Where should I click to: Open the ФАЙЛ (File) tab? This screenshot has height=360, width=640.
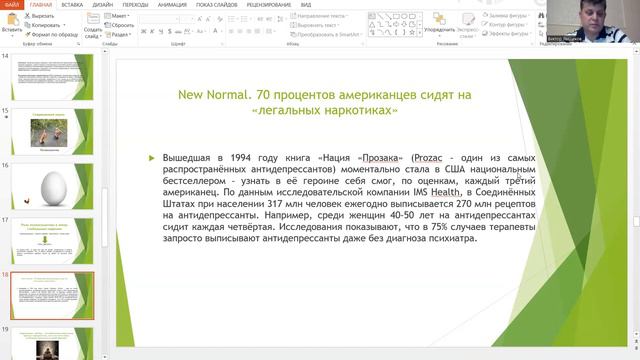pos(12,4)
